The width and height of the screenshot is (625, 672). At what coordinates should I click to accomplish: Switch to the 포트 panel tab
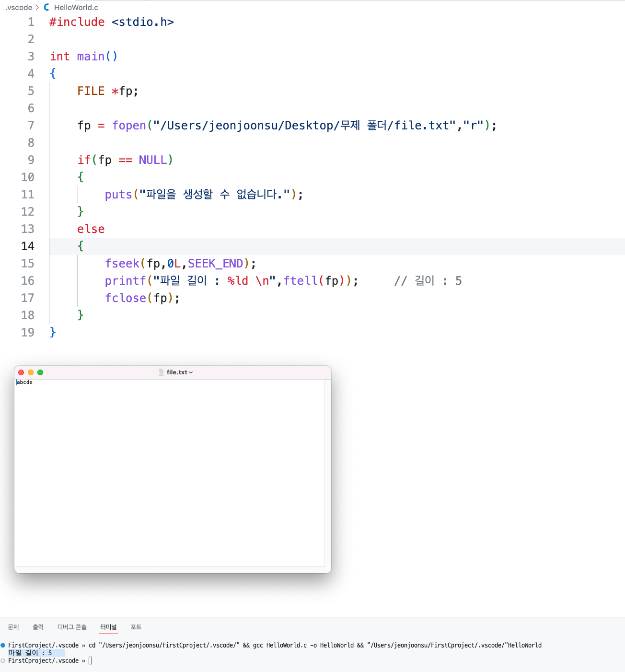point(136,627)
